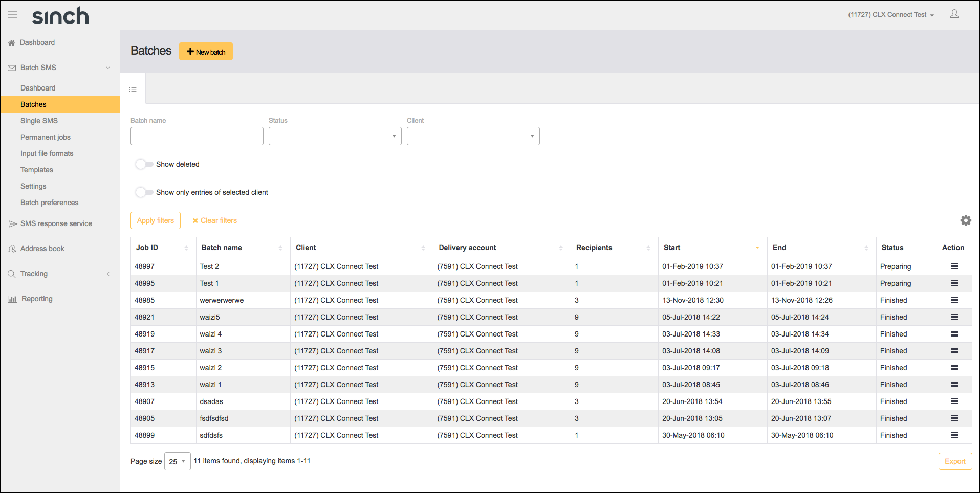Select Templates in the sidebar
980x493 pixels.
(36, 169)
